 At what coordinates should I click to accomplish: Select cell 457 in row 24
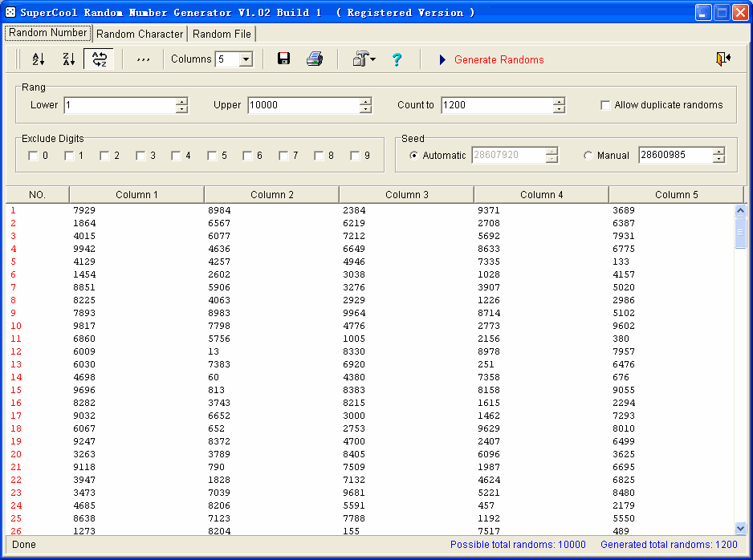coord(486,505)
